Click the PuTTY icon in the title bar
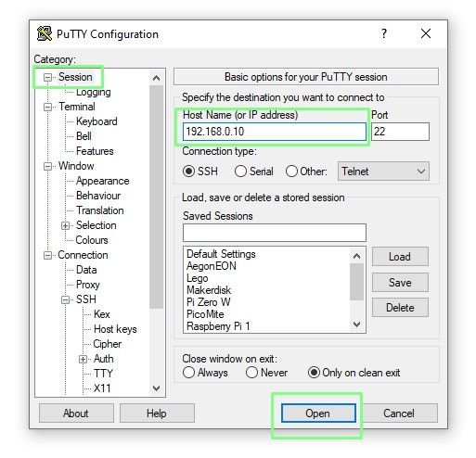476x458 pixels. pyautogui.click(x=45, y=33)
